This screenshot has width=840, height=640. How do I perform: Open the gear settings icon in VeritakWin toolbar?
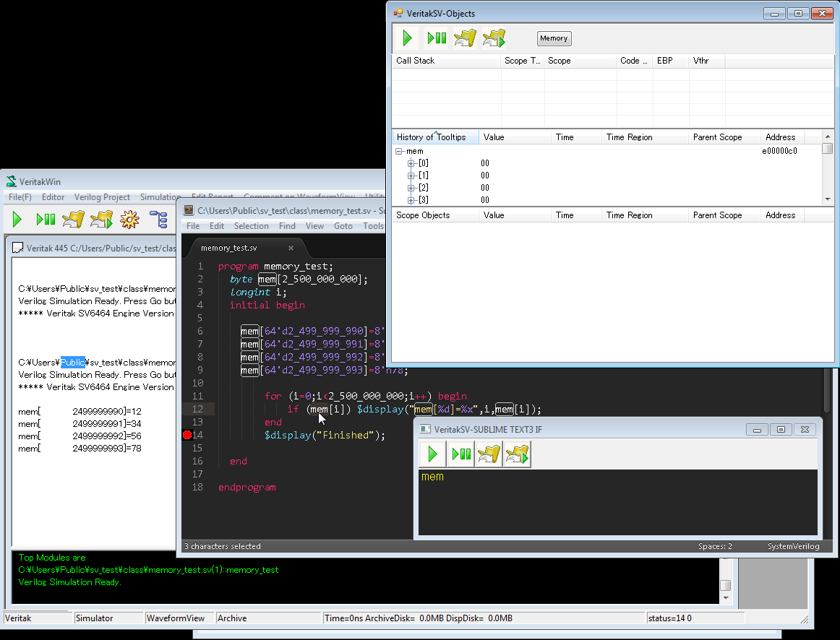[x=129, y=219]
